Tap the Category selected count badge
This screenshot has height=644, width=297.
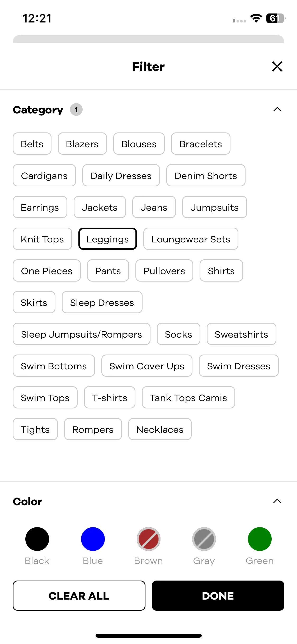click(76, 109)
